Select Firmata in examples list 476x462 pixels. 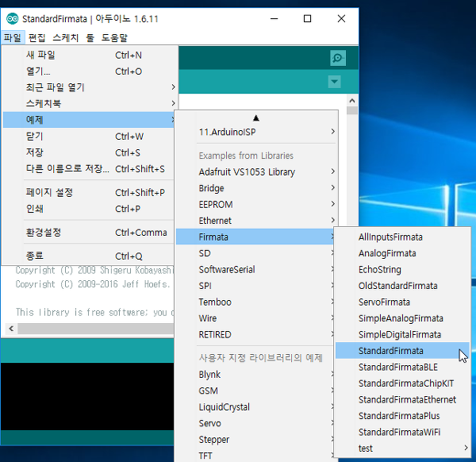tap(255, 237)
